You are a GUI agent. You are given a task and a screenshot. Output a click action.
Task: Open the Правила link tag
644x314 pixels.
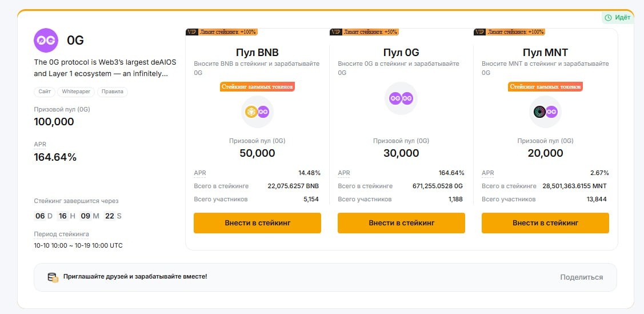(x=112, y=92)
